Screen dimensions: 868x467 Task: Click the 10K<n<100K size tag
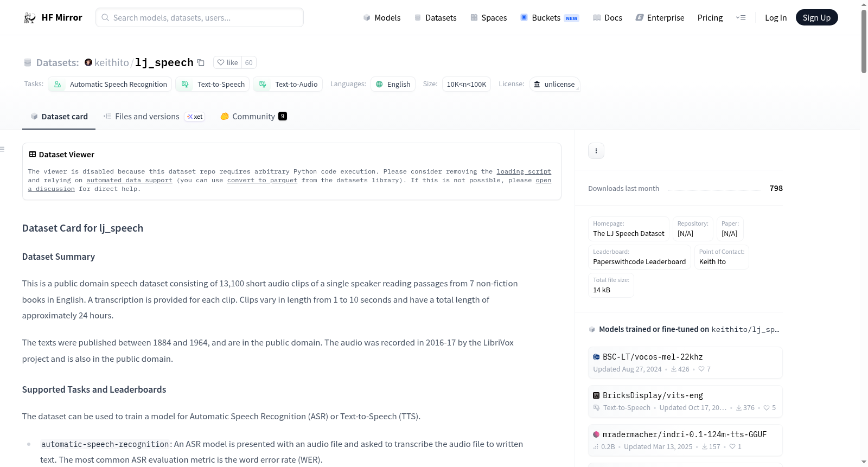(x=467, y=84)
